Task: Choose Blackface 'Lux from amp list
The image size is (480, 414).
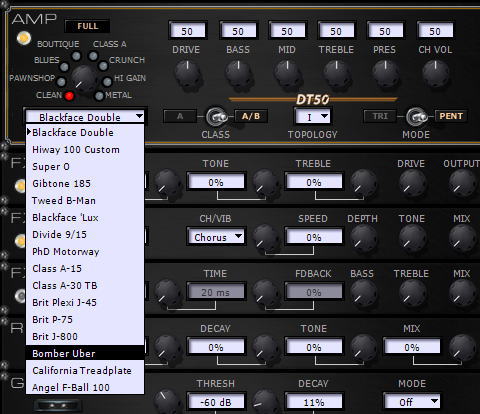Action: (85, 218)
